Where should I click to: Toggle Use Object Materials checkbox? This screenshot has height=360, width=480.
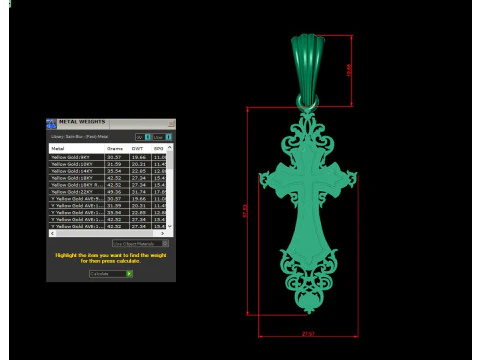[165, 244]
